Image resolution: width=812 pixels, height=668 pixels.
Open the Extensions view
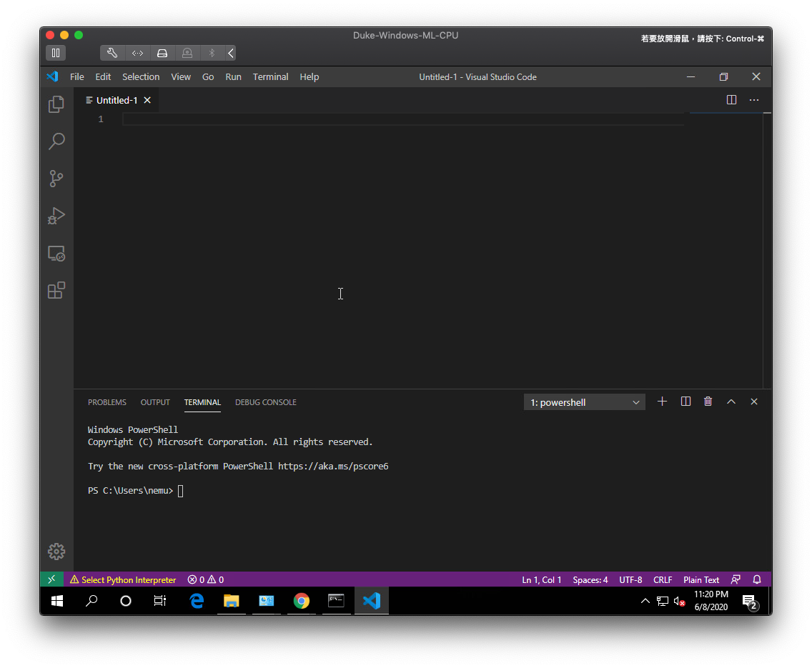pos(56,290)
